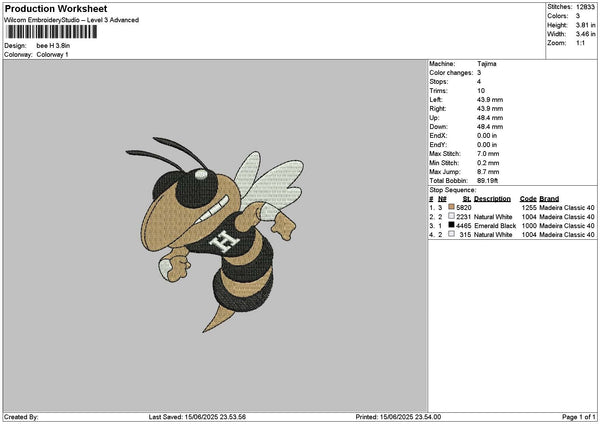This screenshot has height=424, width=600.
Task: Click the Colorway 1 value
Action: click(52, 54)
